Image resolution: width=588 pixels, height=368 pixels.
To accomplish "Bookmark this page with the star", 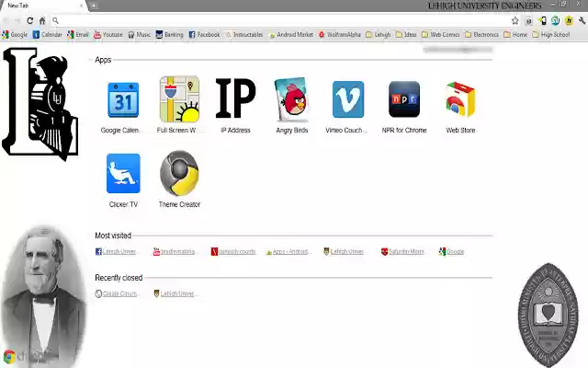I will [514, 20].
